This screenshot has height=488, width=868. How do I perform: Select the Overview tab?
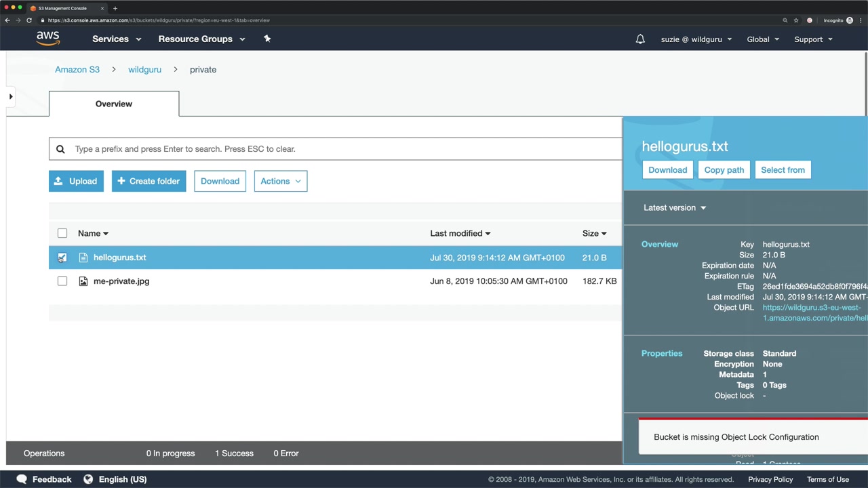pyautogui.click(x=114, y=104)
